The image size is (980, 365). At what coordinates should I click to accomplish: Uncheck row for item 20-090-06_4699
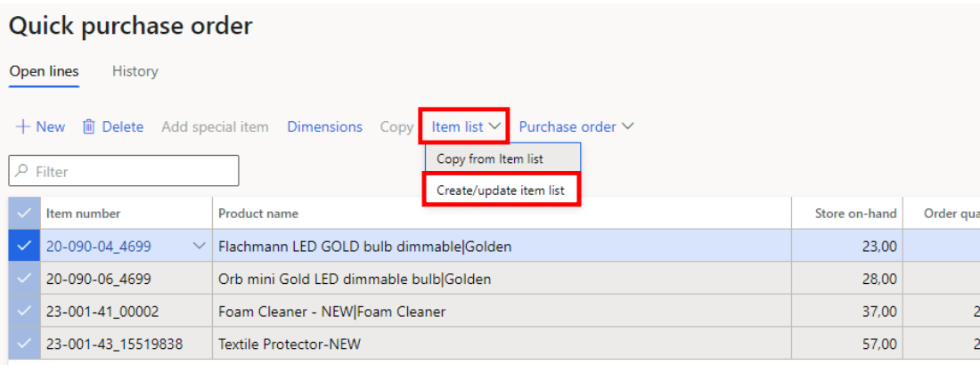point(24,280)
